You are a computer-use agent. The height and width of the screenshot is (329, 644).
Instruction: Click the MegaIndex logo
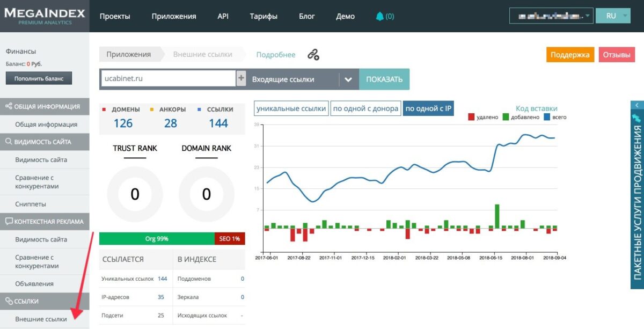44,16
